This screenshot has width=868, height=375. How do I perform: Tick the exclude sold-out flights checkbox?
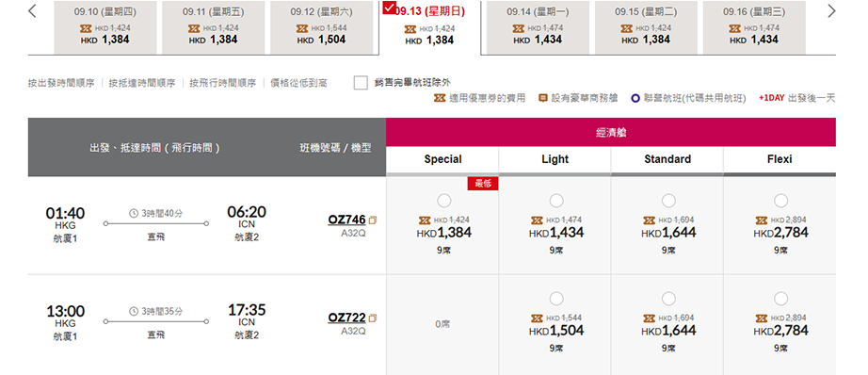(x=361, y=83)
